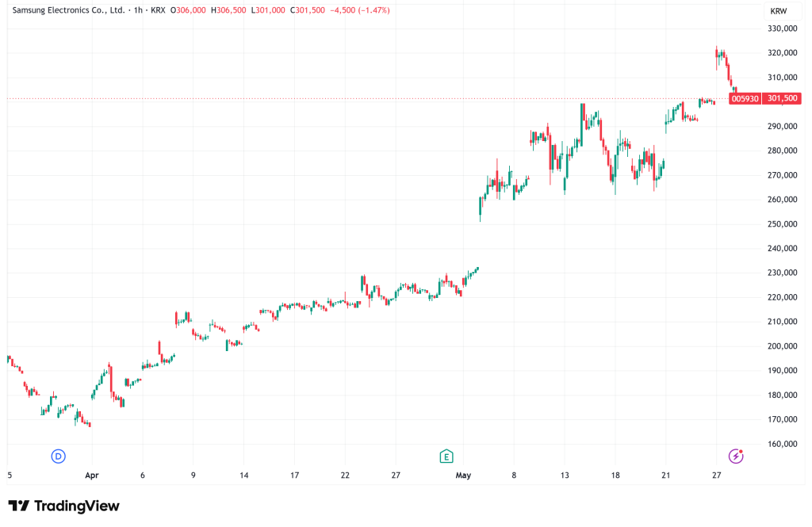Screen dimensions: 812x527
Task: Click the 330,000 price axis label
Action: (782, 29)
